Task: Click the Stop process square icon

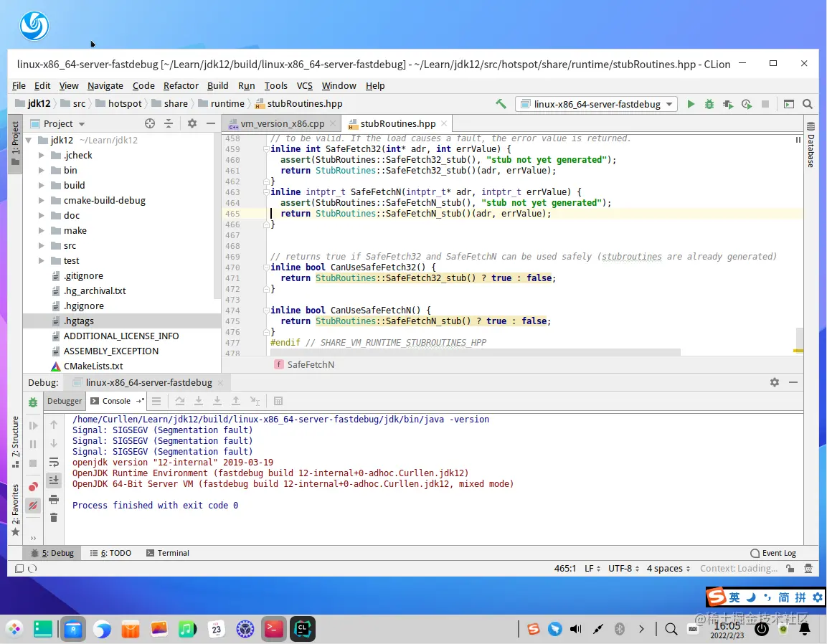Action: point(765,104)
